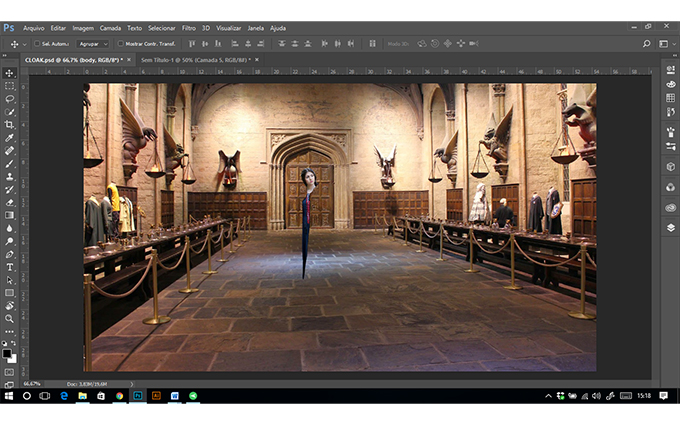The image size is (680, 425).
Task: Open the Texto menu
Action: point(134,28)
